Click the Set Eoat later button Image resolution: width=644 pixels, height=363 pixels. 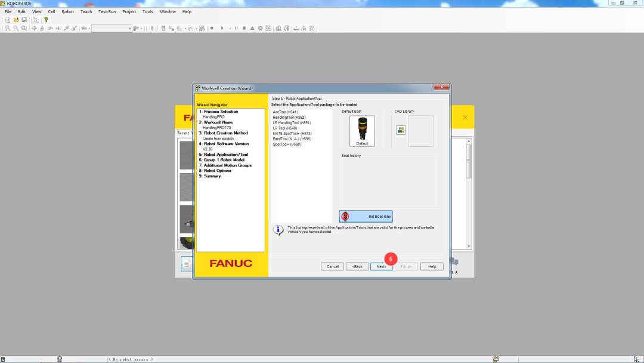366,216
